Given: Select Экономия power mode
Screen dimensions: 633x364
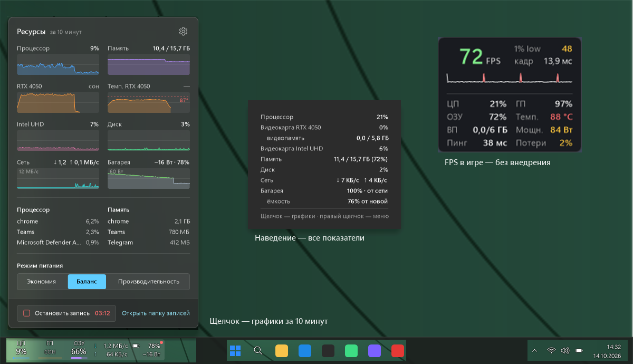Looking at the screenshot, I should point(42,282).
